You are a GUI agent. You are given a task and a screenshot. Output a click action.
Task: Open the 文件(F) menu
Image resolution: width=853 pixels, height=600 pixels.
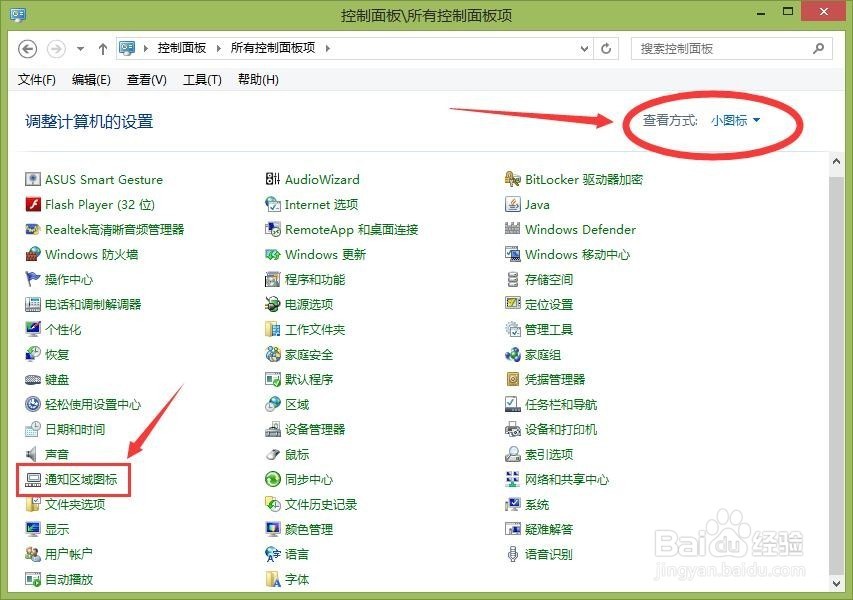[37, 80]
